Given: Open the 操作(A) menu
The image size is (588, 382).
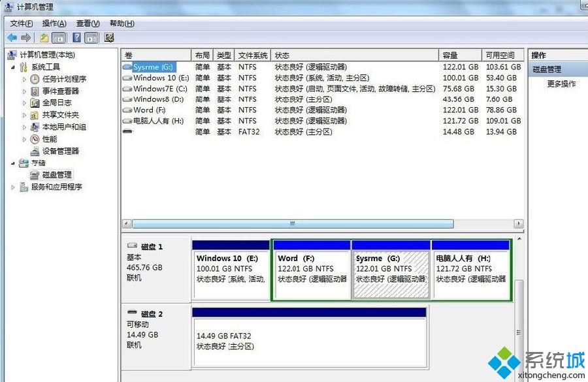Looking at the screenshot, I should [x=54, y=24].
